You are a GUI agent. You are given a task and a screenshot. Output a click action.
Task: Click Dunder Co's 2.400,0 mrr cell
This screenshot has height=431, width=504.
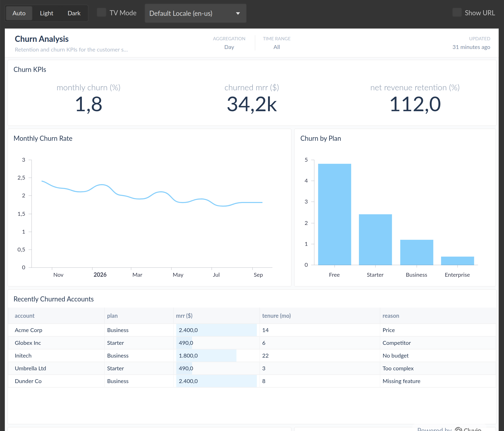tap(217, 381)
